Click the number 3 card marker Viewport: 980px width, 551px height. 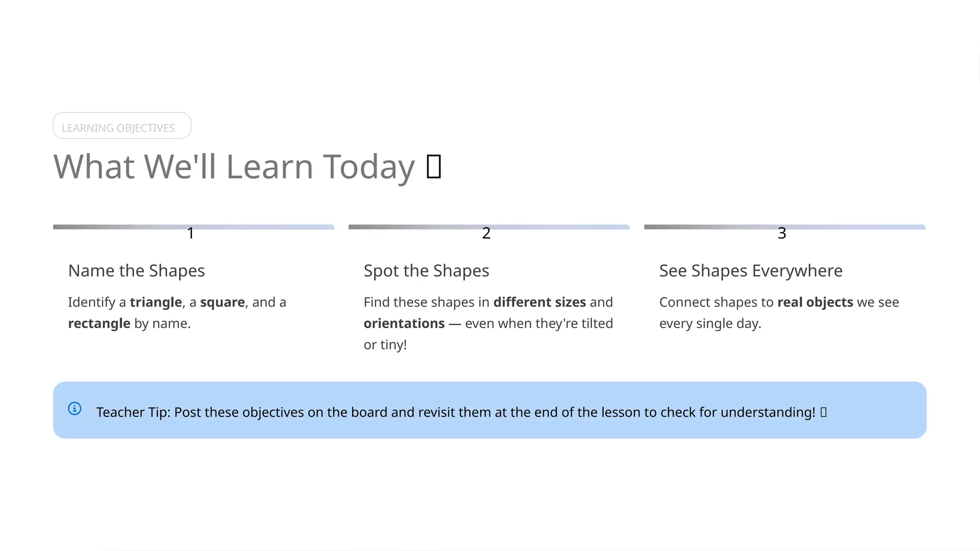(782, 233)
